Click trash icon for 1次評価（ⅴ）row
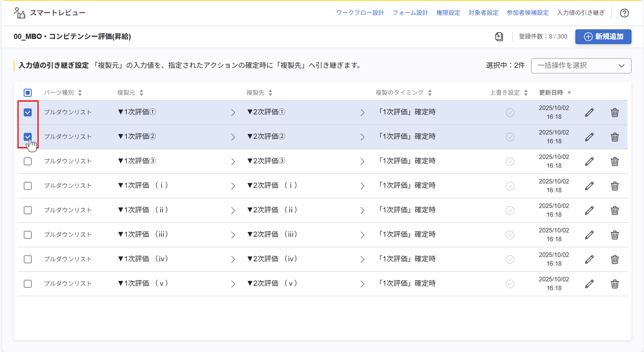 615,284
